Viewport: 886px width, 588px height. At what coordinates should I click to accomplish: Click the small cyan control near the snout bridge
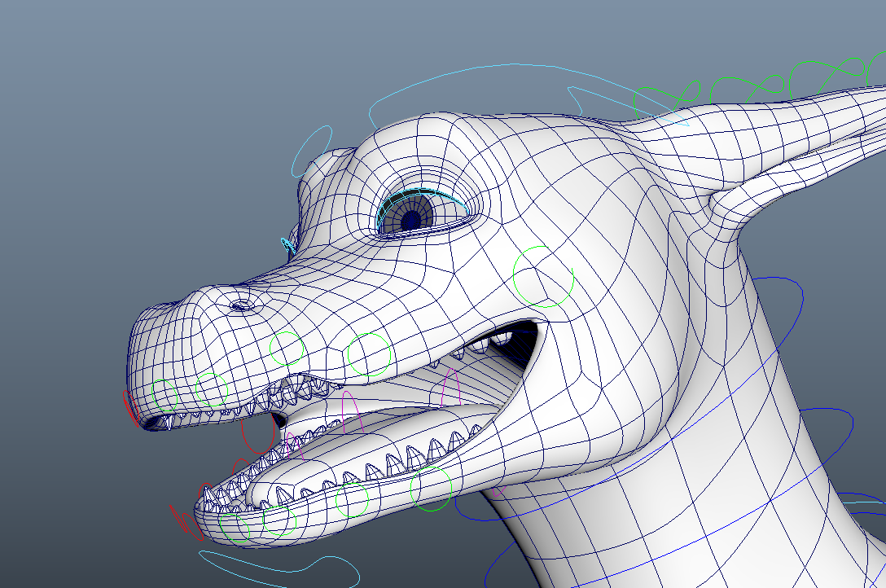click(287, 244)
